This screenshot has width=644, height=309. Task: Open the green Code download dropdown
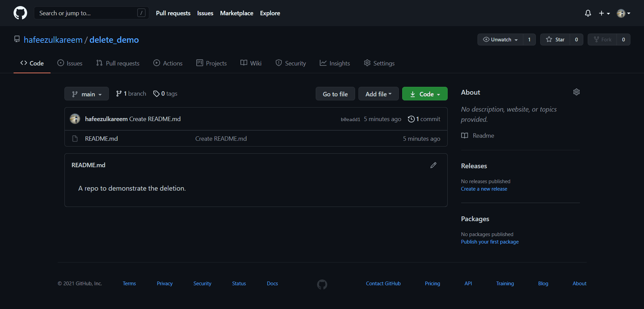click(425, 94)
